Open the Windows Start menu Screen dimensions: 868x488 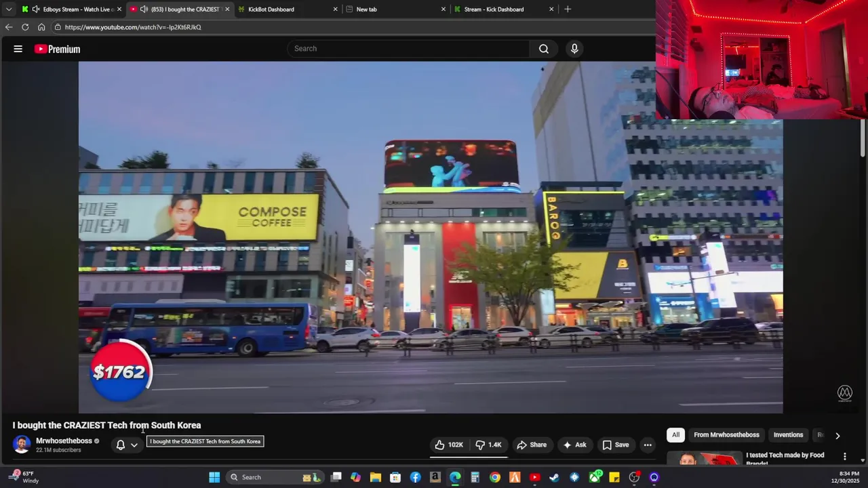click(214, 477)
